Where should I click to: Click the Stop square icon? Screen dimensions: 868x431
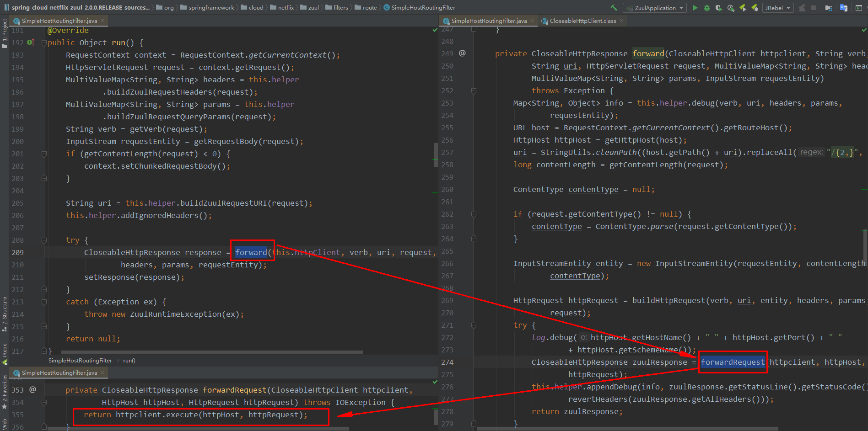(x=814, y=8)
